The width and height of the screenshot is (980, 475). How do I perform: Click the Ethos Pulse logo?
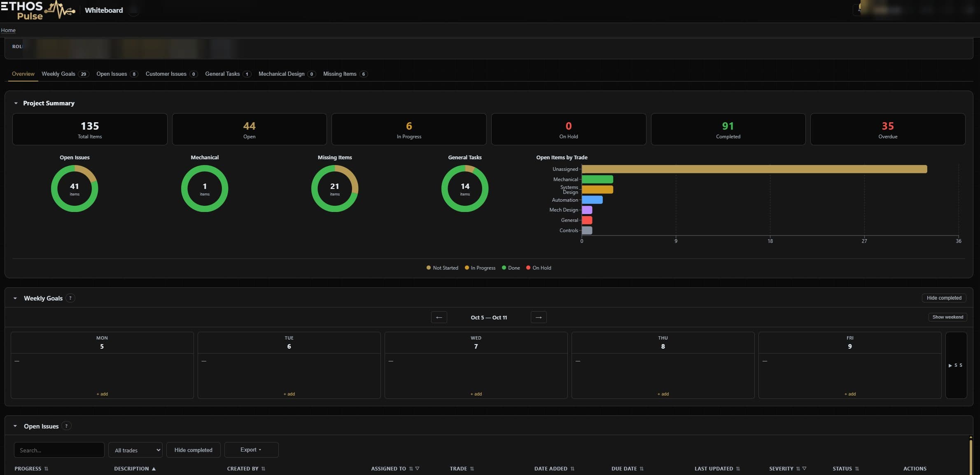coord(38,10)
